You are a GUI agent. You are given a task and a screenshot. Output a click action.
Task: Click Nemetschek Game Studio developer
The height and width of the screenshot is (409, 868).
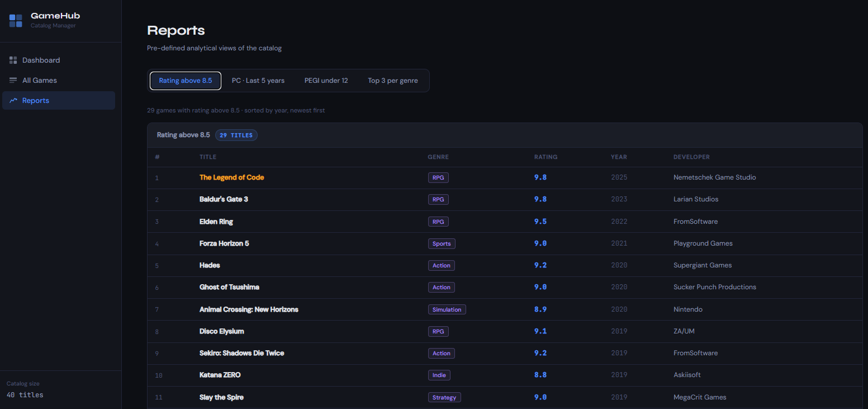click(715, 177)
